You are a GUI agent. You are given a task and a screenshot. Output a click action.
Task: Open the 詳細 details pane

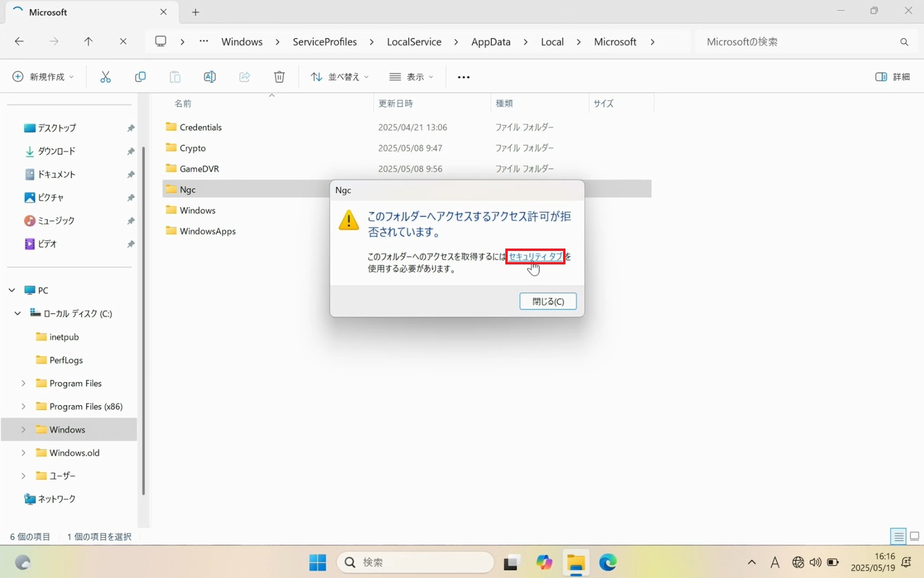coord(893,77)
